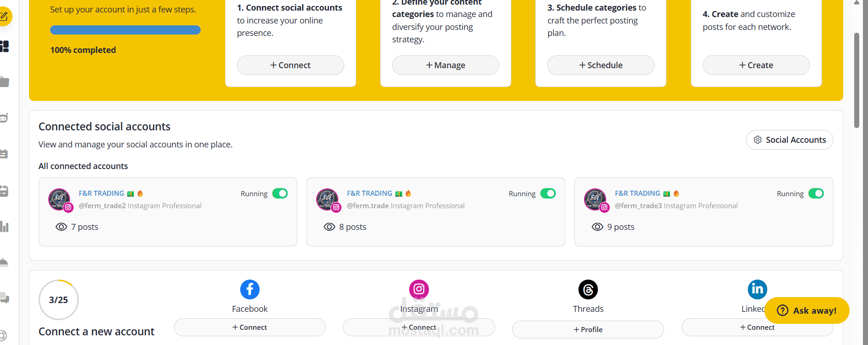View posts eye icon for 9 posts

point(597,227)
